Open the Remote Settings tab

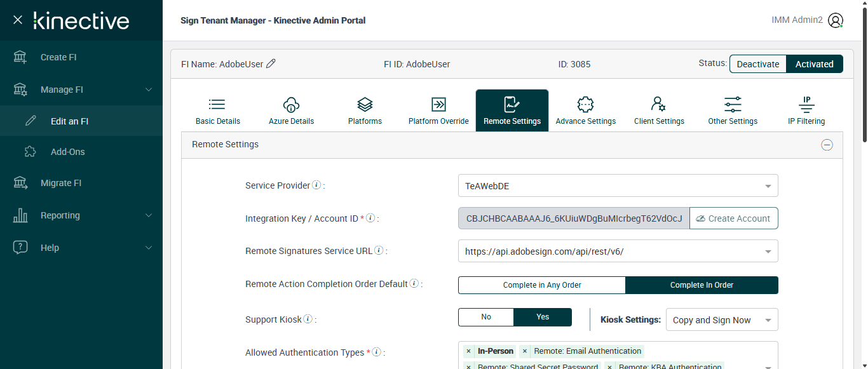(512, 111)
